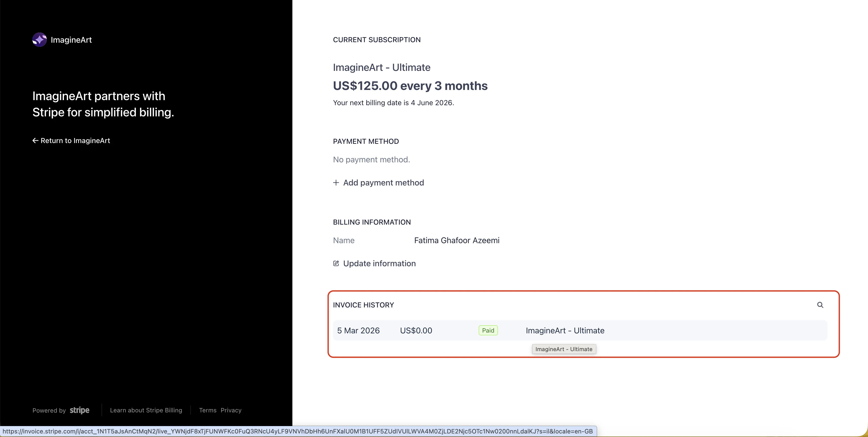Viewport: 868px width, 437px height.
Task: Click Update information link
Action: click(x=379, y=263)
